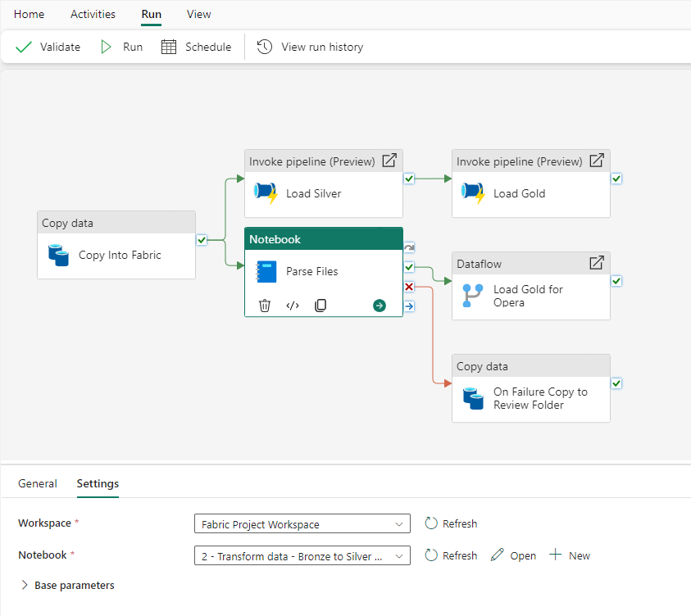Delete the Parse Files notebook activity
This screenshot has height=616, width=691.
pos(265,306)
